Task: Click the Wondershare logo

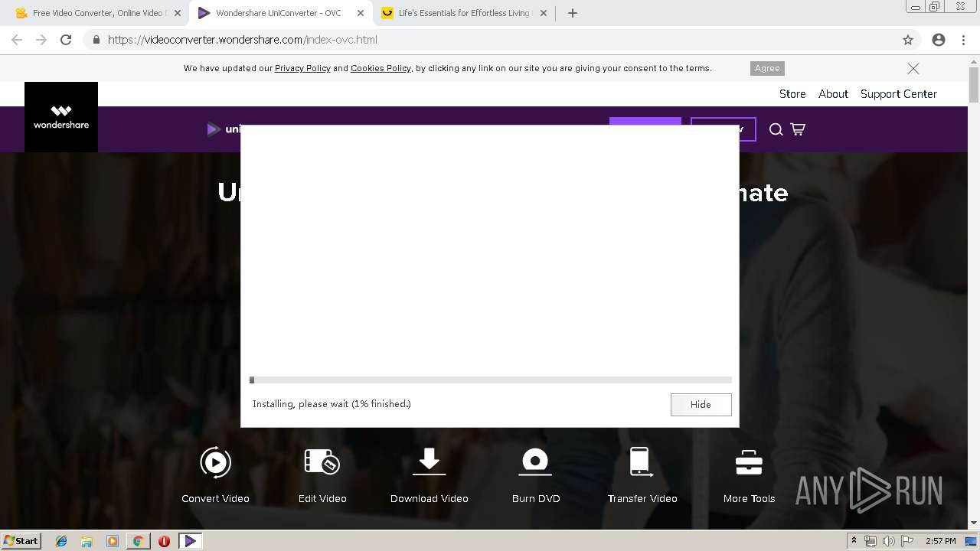Action: pos(61,117)
